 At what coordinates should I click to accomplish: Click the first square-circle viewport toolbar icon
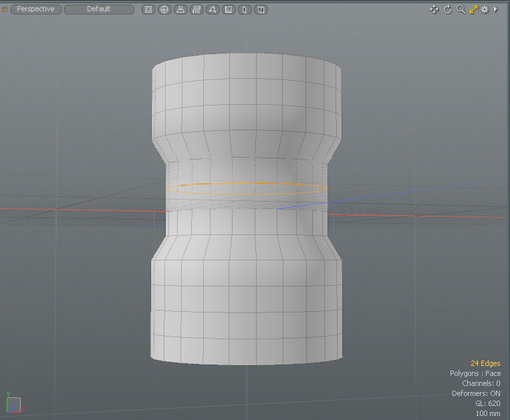coord(148,9)
